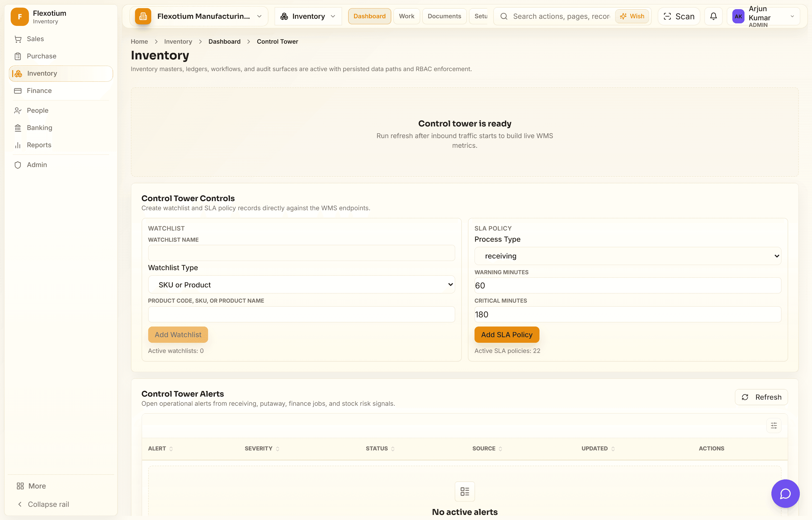Click the Wish sparkle button
The image size is (812, 520).
632,16
